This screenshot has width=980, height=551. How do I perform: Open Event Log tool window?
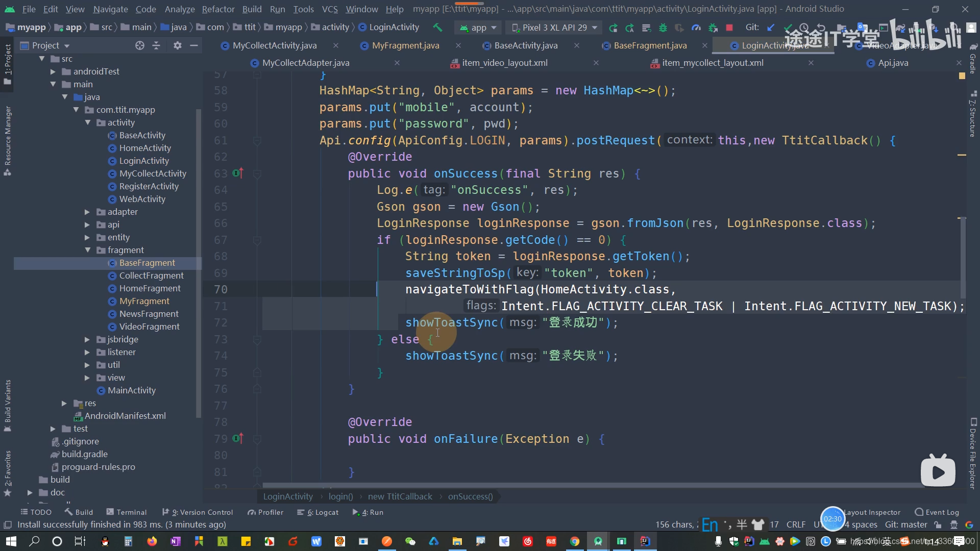coord(937,512)
